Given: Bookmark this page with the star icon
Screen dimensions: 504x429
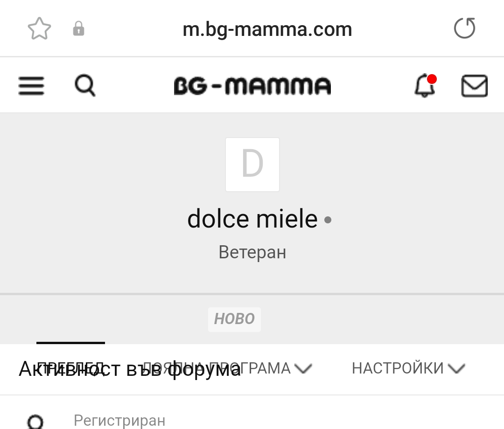Looking at the screenshot, I should [39, 29].
